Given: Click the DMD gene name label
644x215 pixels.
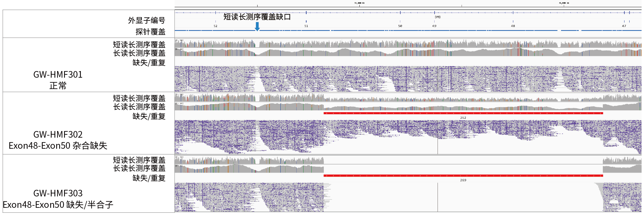Looking at the screenshot, I should [438, 17].
